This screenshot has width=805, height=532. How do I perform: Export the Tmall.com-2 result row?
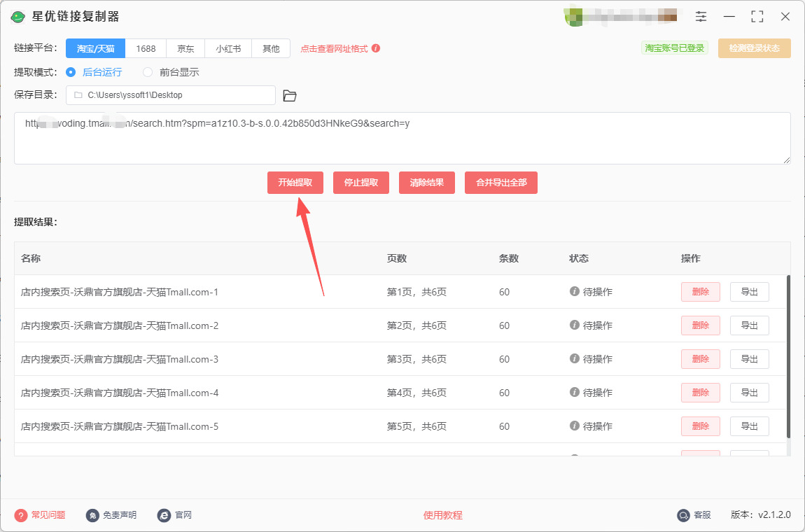[x=750, y=325]
